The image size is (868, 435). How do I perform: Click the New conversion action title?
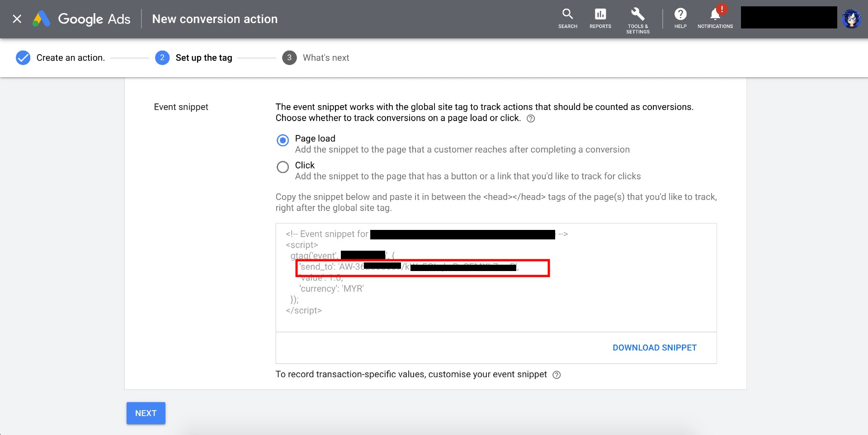tap(215, 19)
